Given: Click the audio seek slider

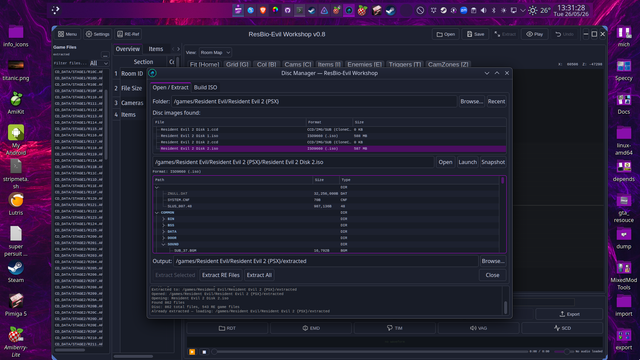Looking at the screenshot, I should 370,351.
